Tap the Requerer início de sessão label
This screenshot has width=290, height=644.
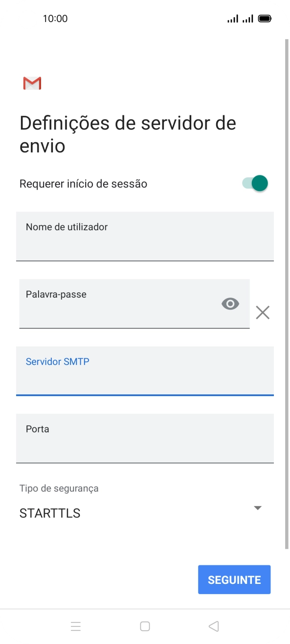(83, 184)
